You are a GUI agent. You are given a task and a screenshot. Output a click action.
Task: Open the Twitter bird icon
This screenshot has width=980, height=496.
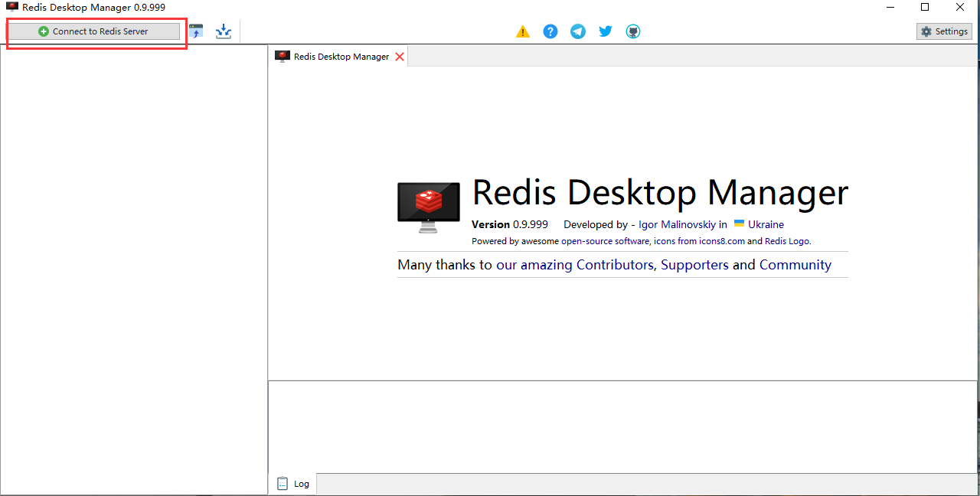coord(606,31)
